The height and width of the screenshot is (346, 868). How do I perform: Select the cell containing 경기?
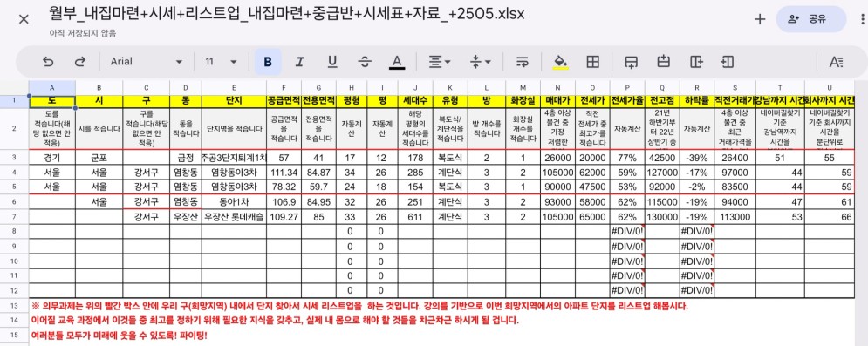tap(52, 158)
